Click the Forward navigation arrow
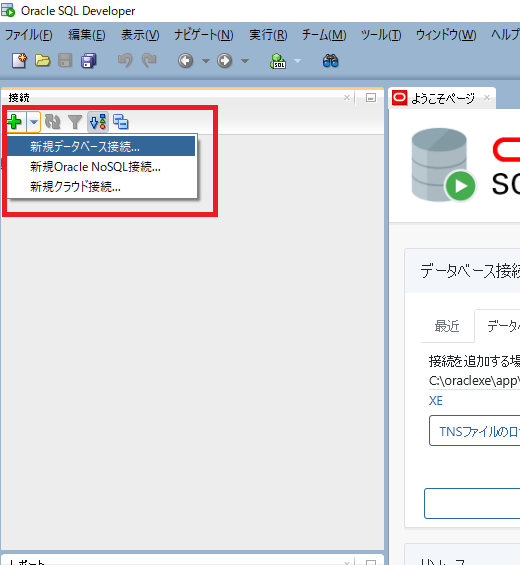 (225, 61)
